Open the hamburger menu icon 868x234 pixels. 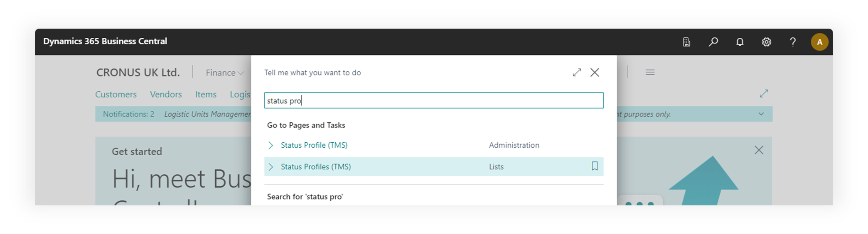pos(650,72)
